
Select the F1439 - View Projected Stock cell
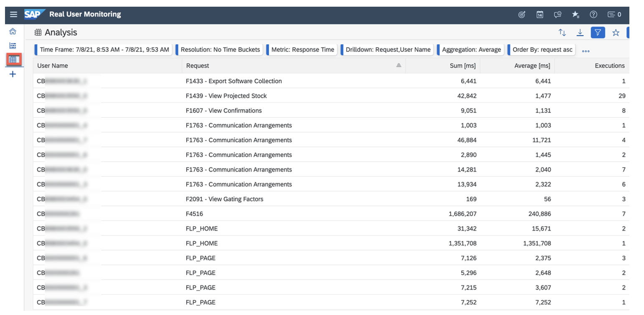click(x=294, y=96)
